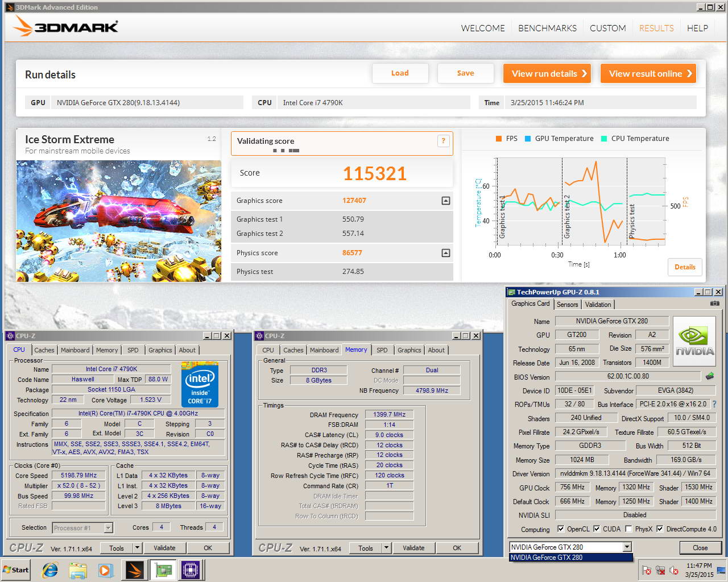Click View result online button
728x582 pixels.
[648, 73]
